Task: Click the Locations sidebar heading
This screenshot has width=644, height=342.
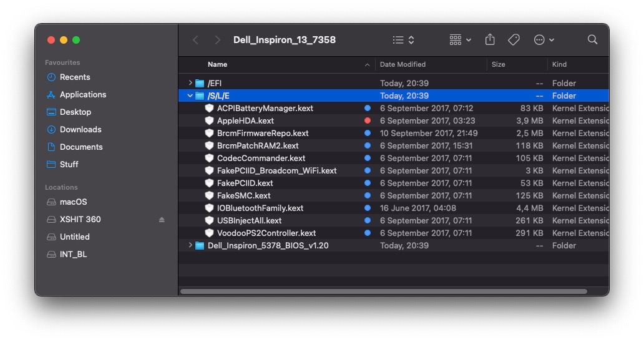Action: point(61,187)
